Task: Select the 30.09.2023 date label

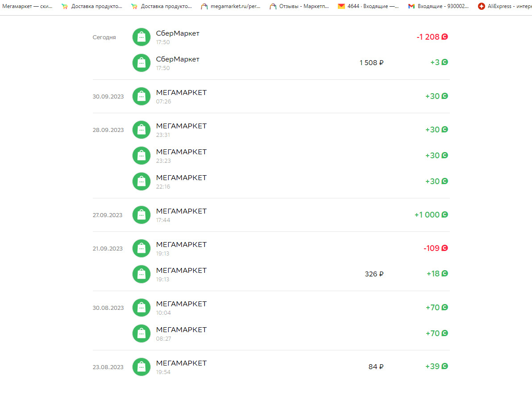Action: click(108, 97)
